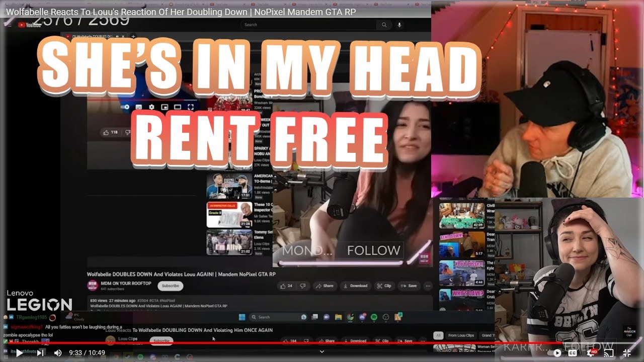This screenshot has height=362, width=644.
Task: Skip to the next video
Action: 41,353
